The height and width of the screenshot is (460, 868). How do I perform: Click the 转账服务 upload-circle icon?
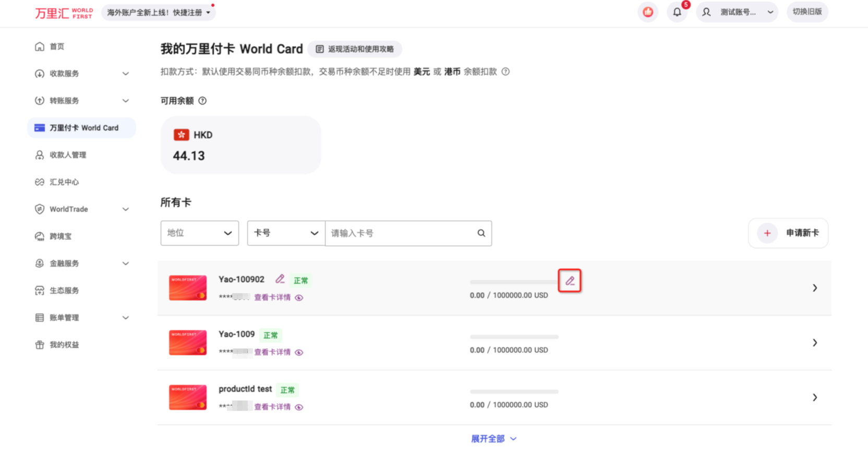[40, 101]
